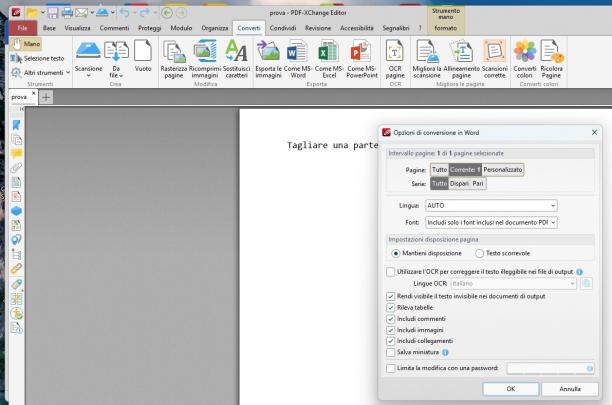The height and width of the screenshot is (405, 612).
Task: Click the Visualizza ribbon tab
Action: click(77, 28)
